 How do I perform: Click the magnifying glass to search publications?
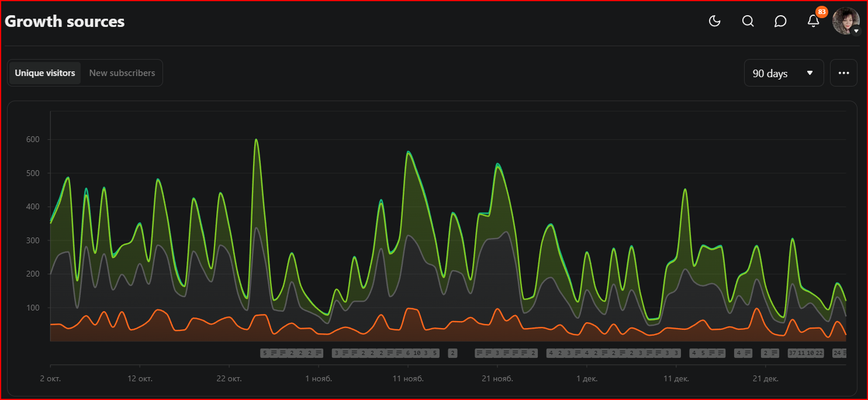tap(748, 21)
